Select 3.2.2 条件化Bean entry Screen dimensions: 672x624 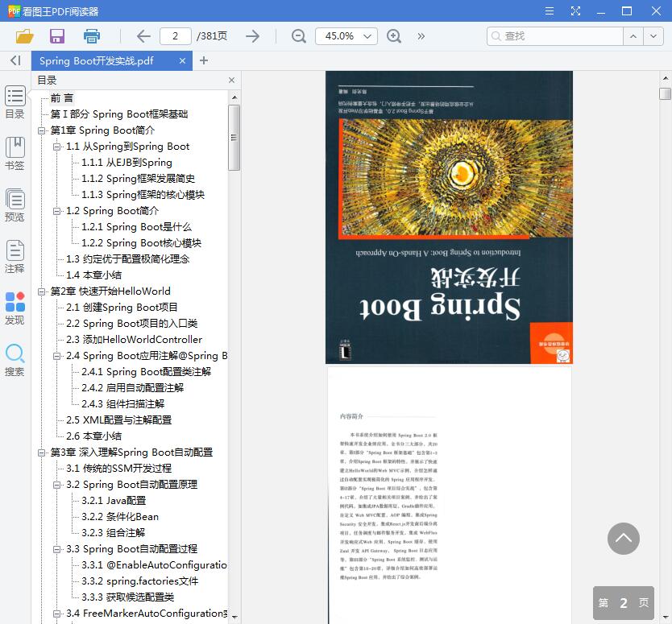click(120, 517)
